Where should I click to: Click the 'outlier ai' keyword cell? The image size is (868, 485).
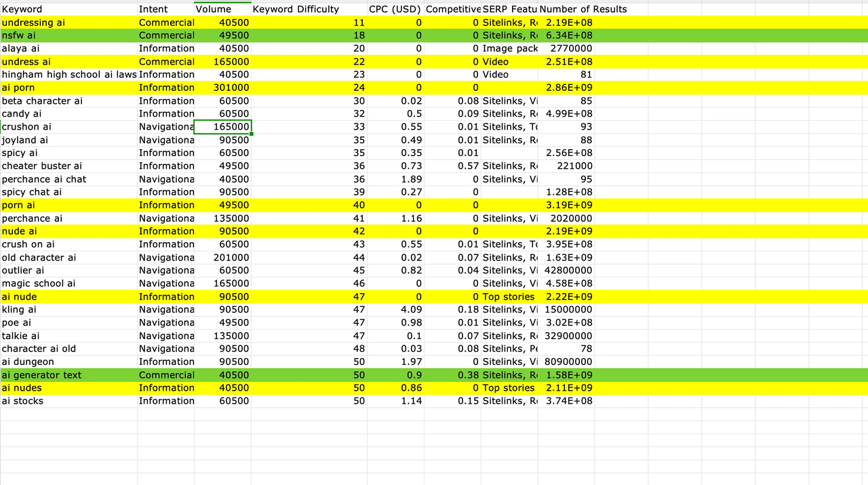click(68, 271)
